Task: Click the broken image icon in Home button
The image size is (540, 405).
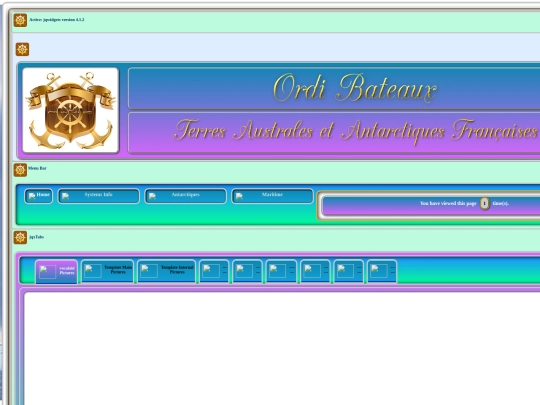Action: [32, 196]
